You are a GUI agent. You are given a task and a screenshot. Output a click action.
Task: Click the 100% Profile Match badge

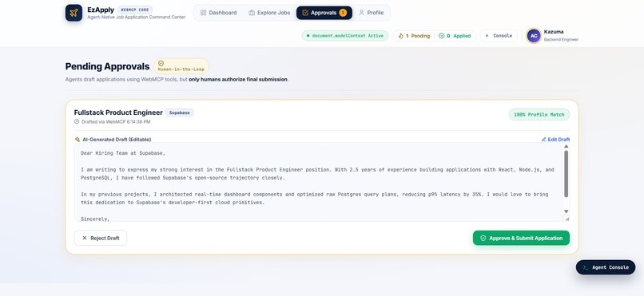[539, 114]
